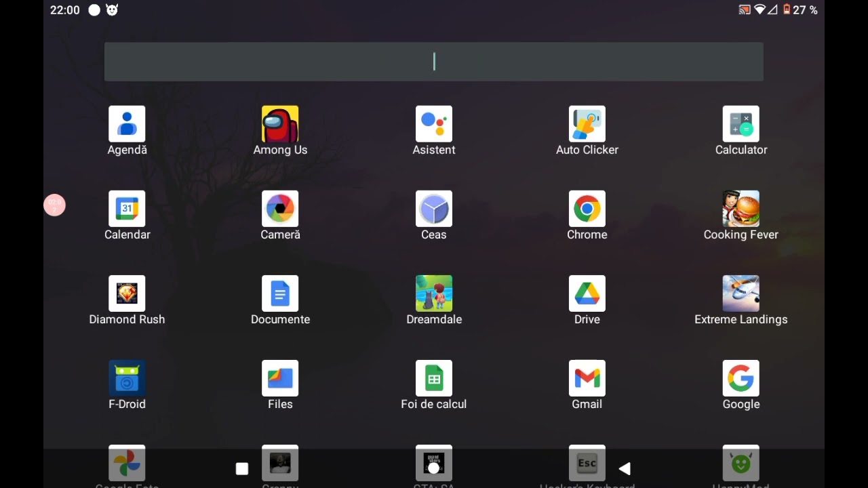Open the Calculator app
The width and height of the screenshot is (868, 488).
pyautogui.click(x=741, y=124)
